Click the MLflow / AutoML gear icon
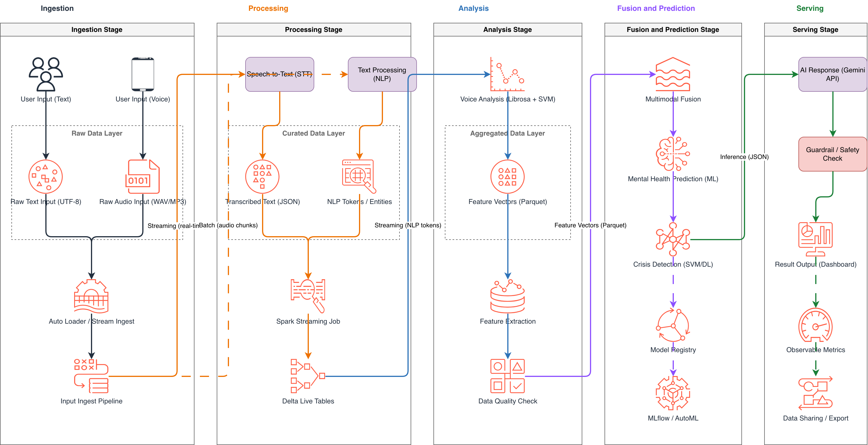This screenshot has width=868, height=445. 673,393
